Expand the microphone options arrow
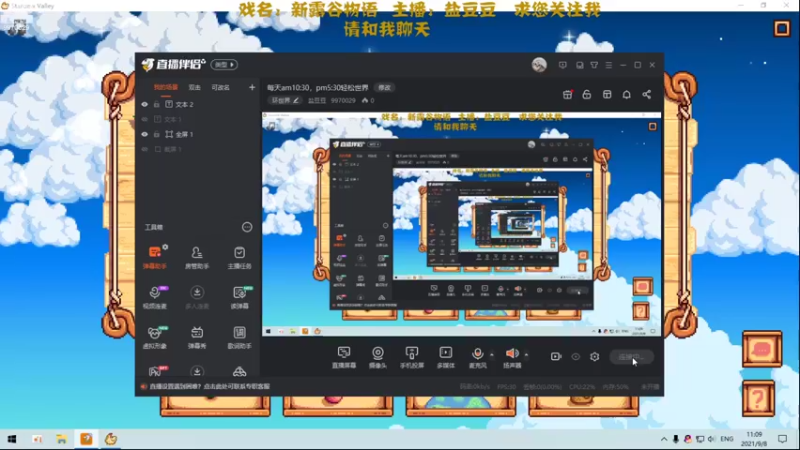Viewport: 800px width, 450px height. click(492, 355)
